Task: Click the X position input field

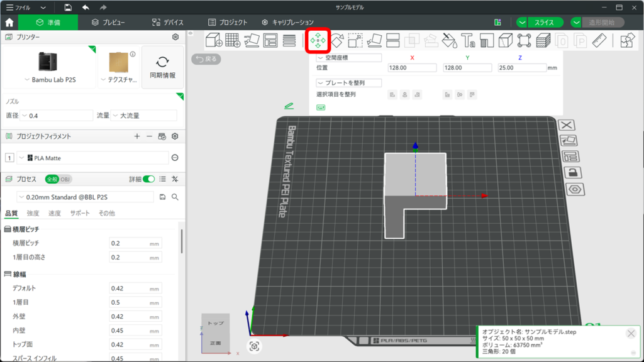Action: click(413, 68)
